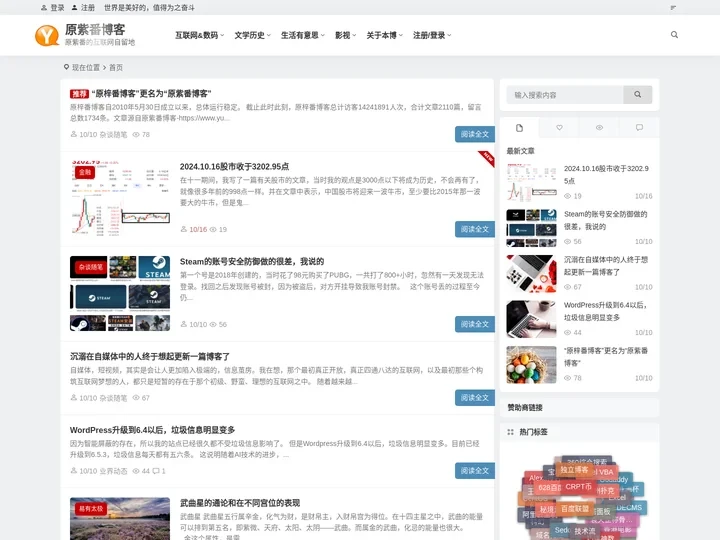
Task: Click the 独立博客 tag in tag cloud
Action: click(574, 470)
